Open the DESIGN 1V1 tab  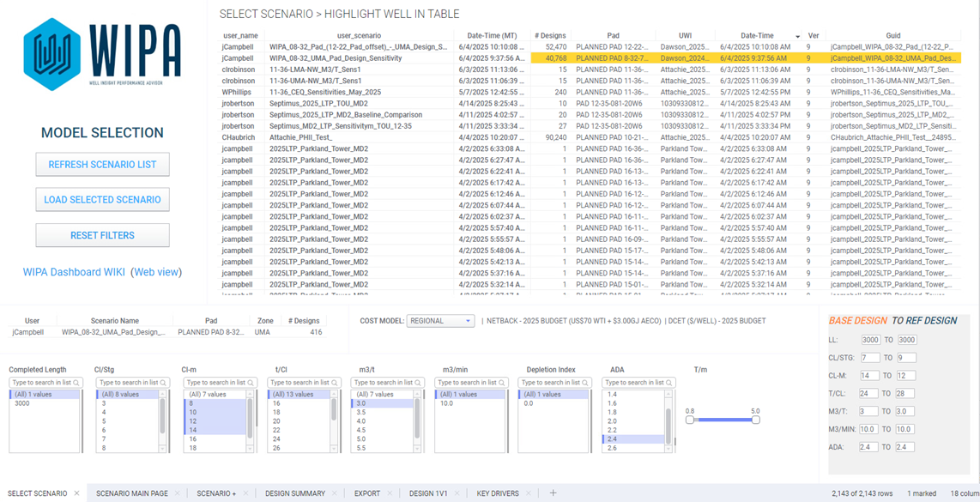coord(428,493)
